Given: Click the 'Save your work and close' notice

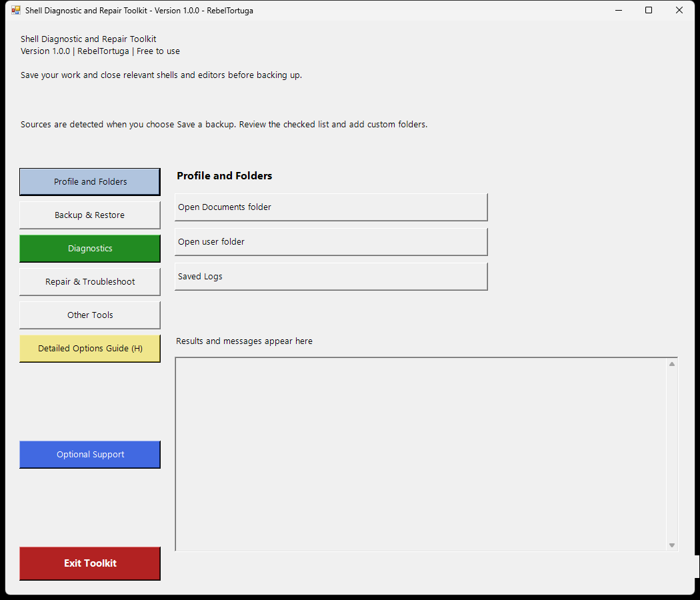Looking at the screenshot, I should pyautogui.click(x=161, y=75).
